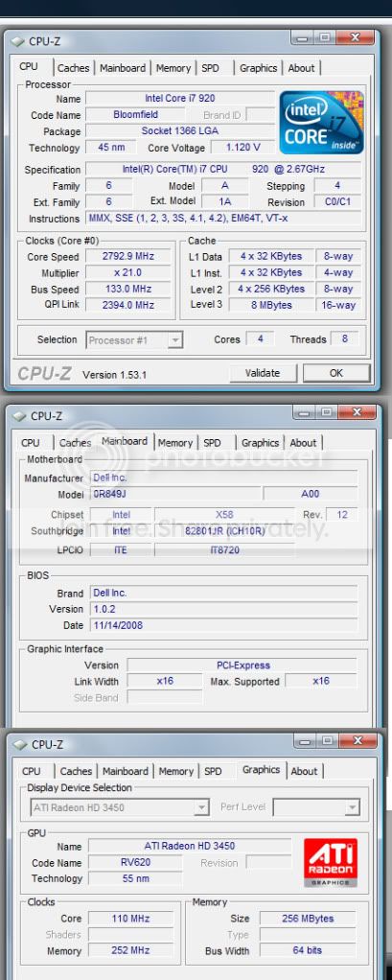Switch to Caches tab in Mainboard window
The height and width of the screenshot is (980, 392).
[x=75, y=442]
